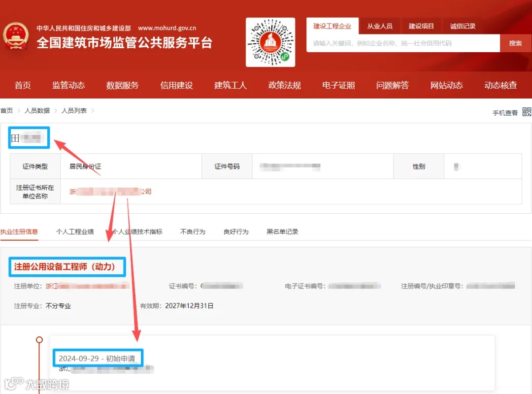532x394 pixels.
Task: Click the national emblem logo
Action: [x=16, y=36]
